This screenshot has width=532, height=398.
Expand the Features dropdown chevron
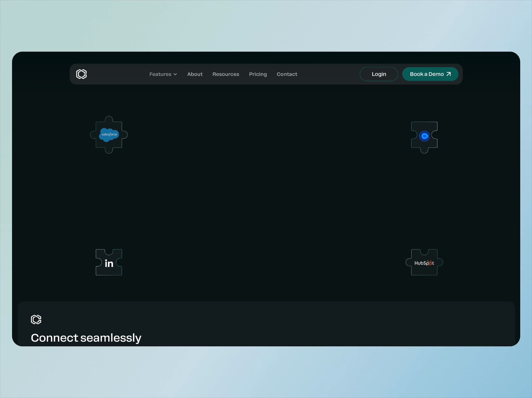coord(175,74)
